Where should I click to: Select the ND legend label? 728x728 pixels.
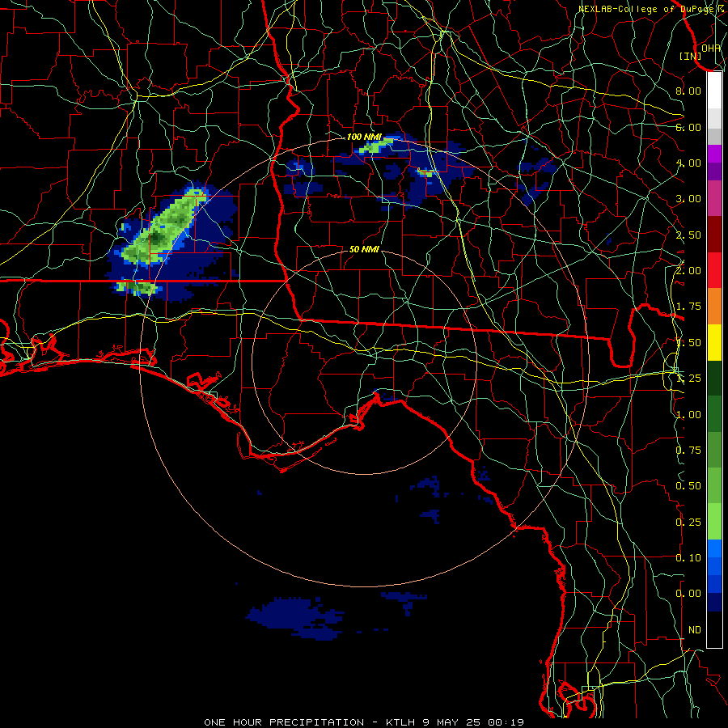[x=695, y=630]
